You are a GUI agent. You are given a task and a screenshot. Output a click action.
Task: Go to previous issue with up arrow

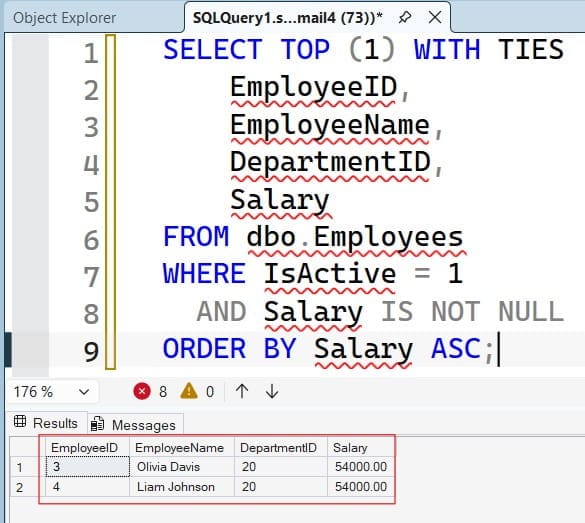[242, 391]
